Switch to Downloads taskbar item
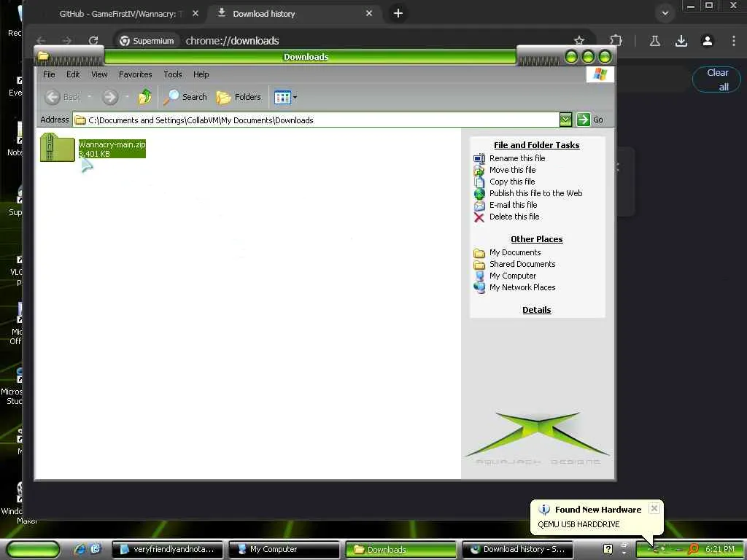Viewport: 747px width, 560px height. (x=400, y=550)
